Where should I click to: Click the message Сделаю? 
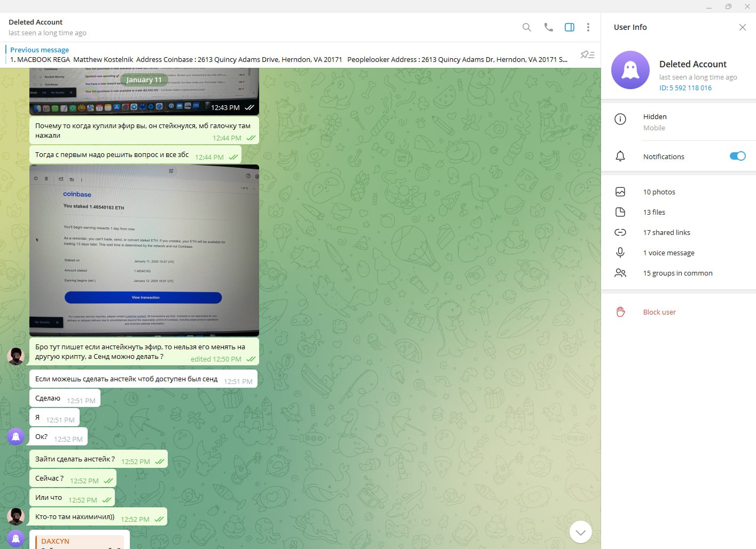(65, 398)
